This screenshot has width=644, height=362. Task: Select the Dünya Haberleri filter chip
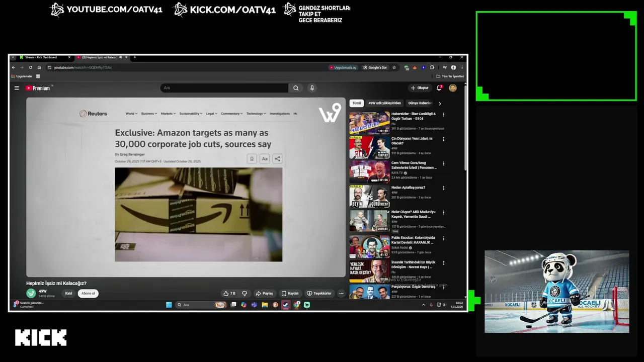tap(420, 103)
